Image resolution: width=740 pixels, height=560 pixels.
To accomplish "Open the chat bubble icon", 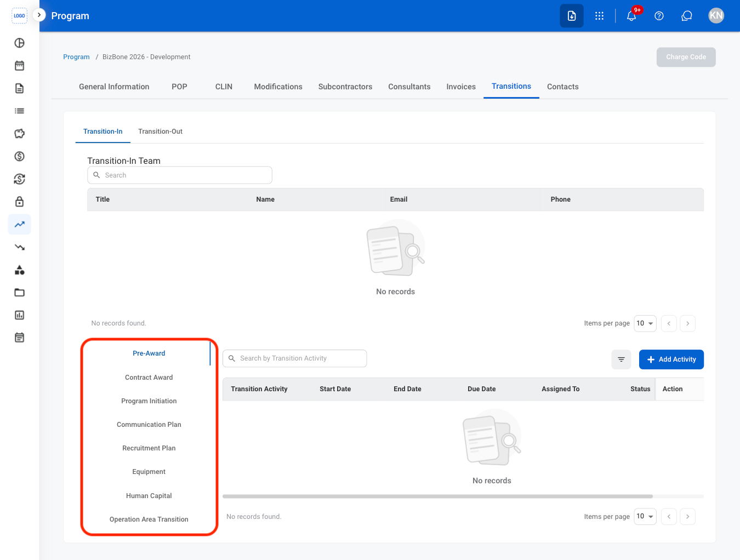I will tap(687, 16).
